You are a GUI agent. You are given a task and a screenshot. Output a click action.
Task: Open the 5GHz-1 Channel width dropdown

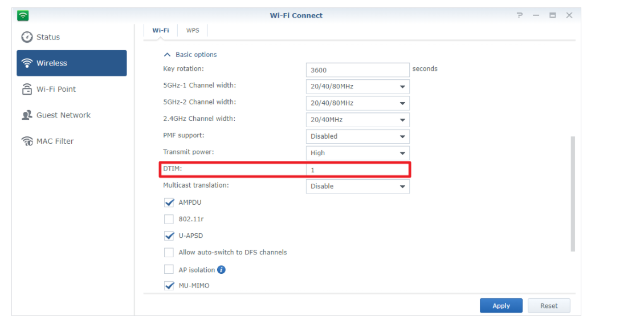pos(357,87)
